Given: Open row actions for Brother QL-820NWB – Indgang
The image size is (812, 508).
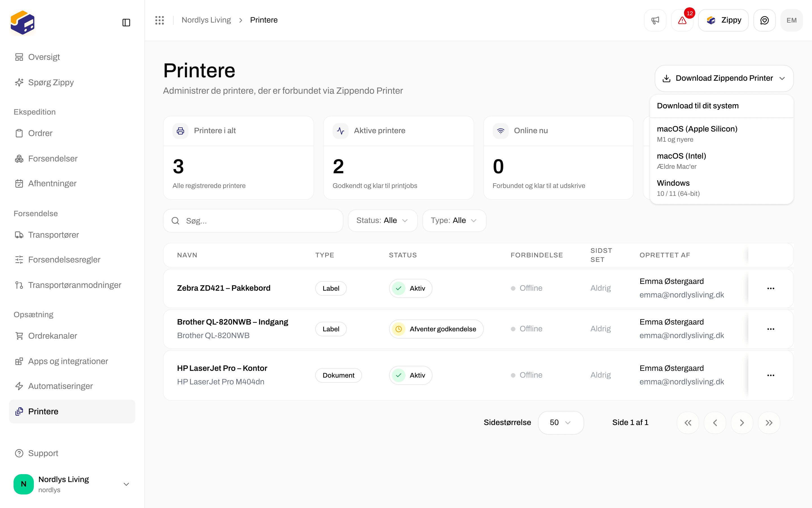Looking at the screenshot, I should pos(771,329).
